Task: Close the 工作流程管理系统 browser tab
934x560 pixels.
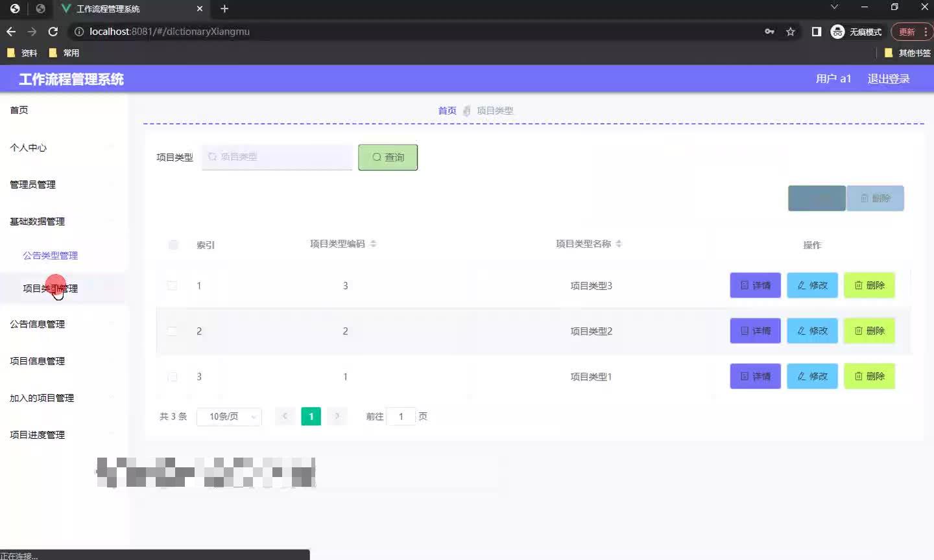Action: pos(200,8)
